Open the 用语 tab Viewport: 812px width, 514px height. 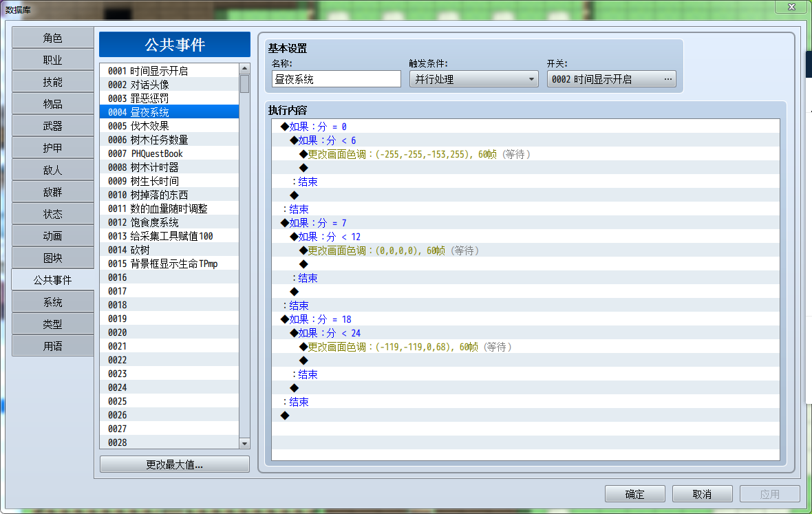tap(53, 346)
